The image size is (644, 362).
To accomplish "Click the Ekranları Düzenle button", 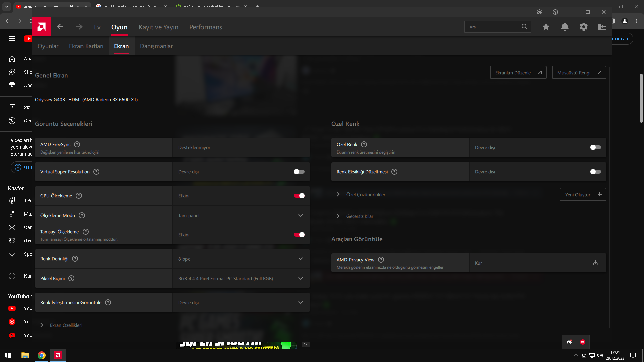I will point(518,73).
